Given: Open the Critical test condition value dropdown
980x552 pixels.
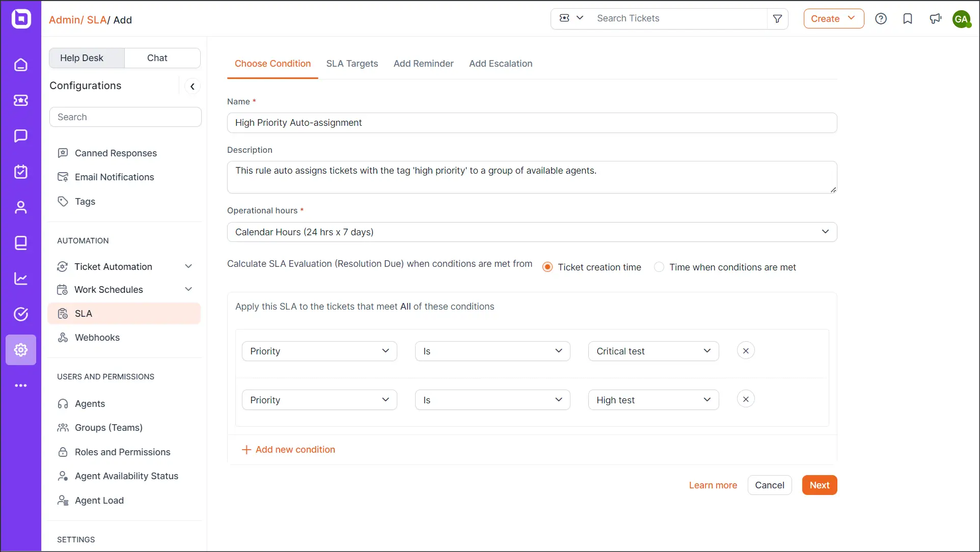Looking at the screenshot, I should tap(654, 351).
